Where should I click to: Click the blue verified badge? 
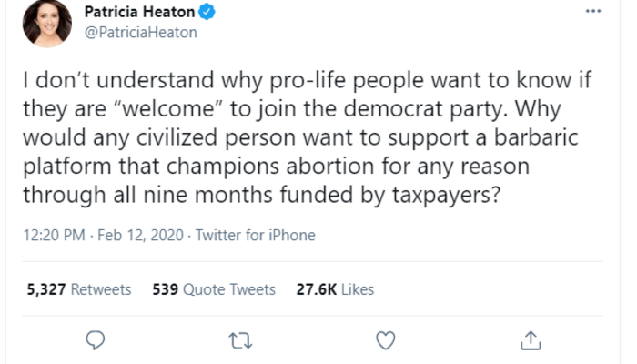(207, 14)
